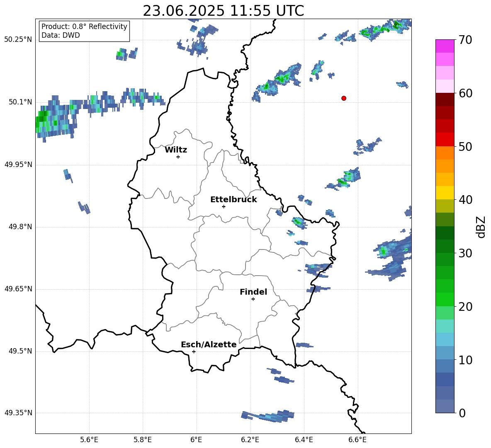Click the colorbar tick label 40

(465, 200)
